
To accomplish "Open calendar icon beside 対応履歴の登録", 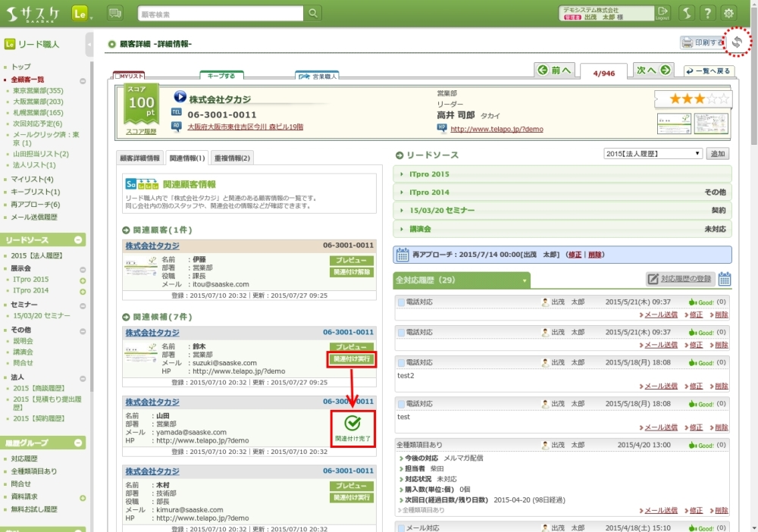I will click(724, 279).
